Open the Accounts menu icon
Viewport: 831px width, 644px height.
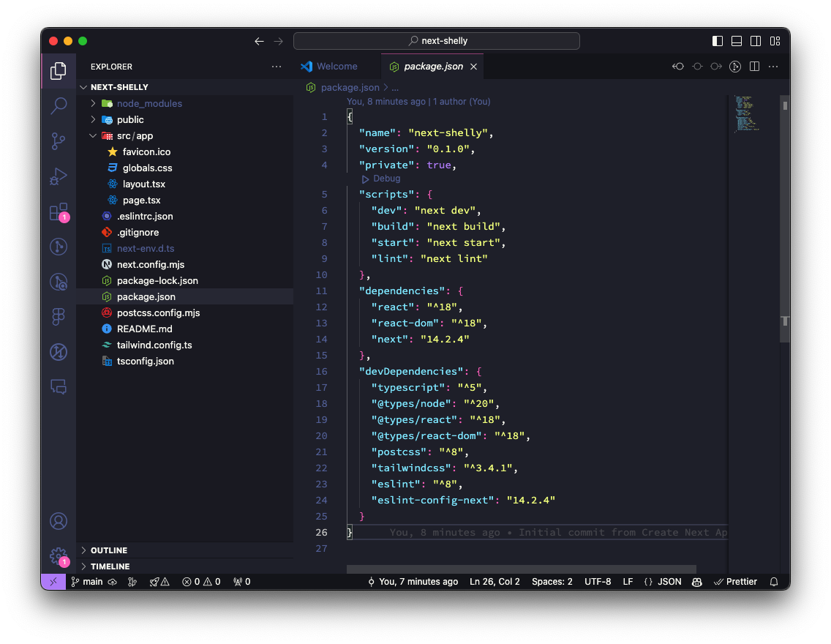click(x=59, y=521)
